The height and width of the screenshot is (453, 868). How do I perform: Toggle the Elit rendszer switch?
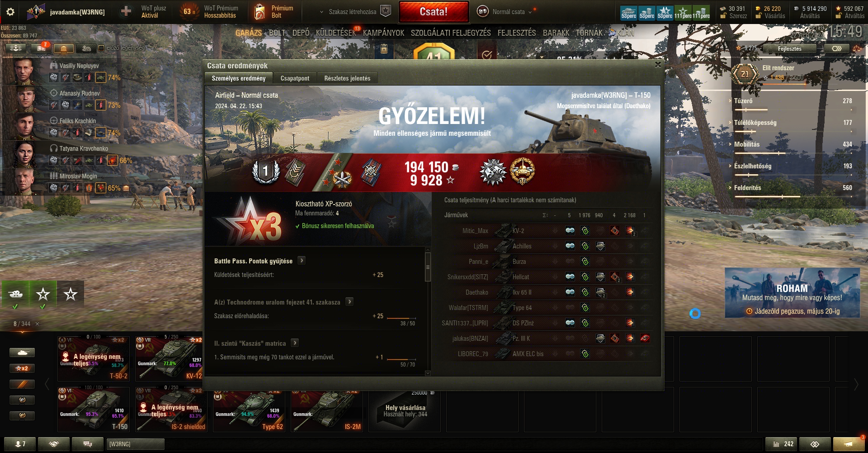tap(836, 48)
